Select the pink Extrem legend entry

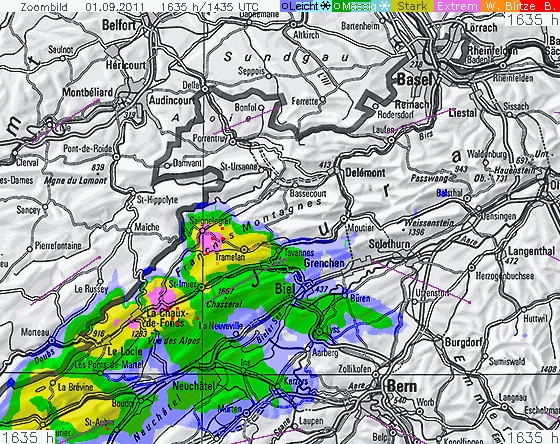coord(457,6)
